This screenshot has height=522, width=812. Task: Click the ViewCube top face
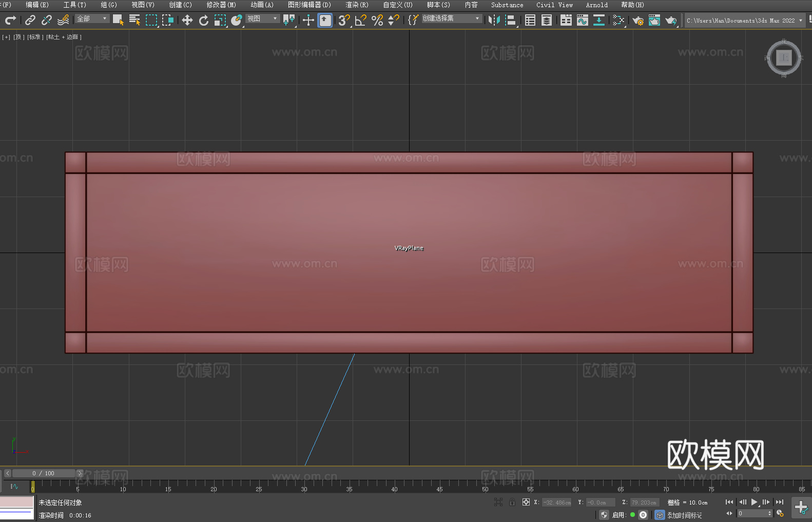tap(784, 57)
